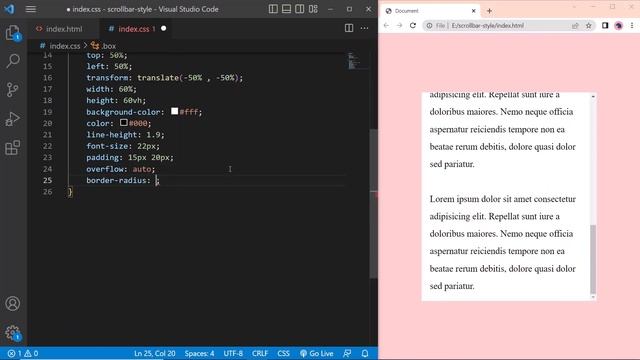Click the code minimap preview
Image resolution: width=640 pixels, height=360 pixels.
tap(353, 60)
